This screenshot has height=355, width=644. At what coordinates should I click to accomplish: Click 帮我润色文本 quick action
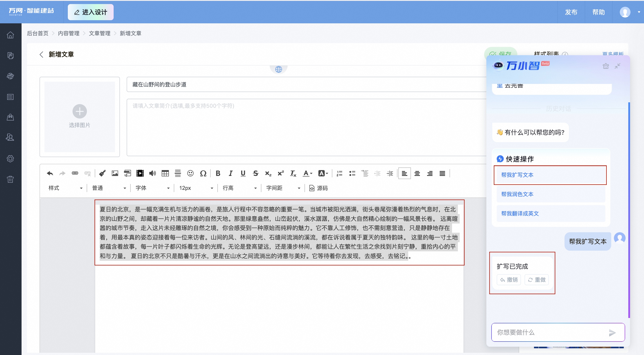pyautogui.click(x=551, y=194)
